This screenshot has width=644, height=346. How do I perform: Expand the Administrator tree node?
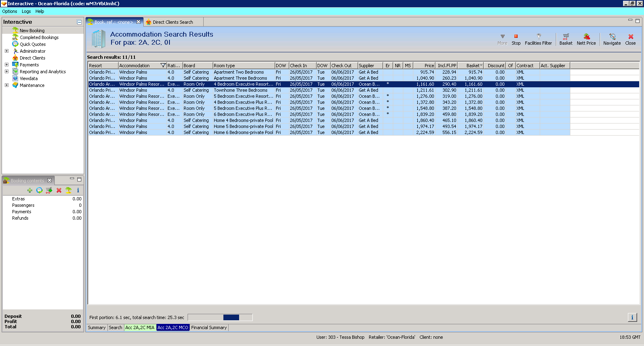click(6, 51)
